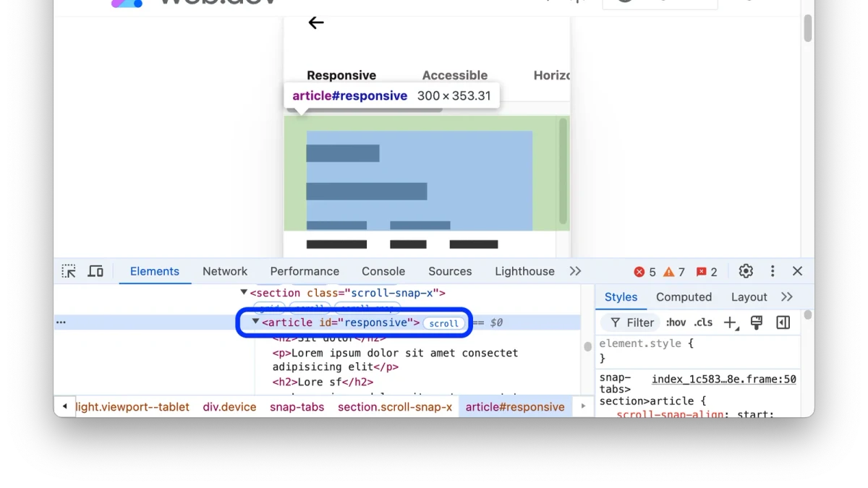Open the index_1c583…8e.frame:50 source link
This screenshot has width=868, height=488.
[x=724, y=379]
